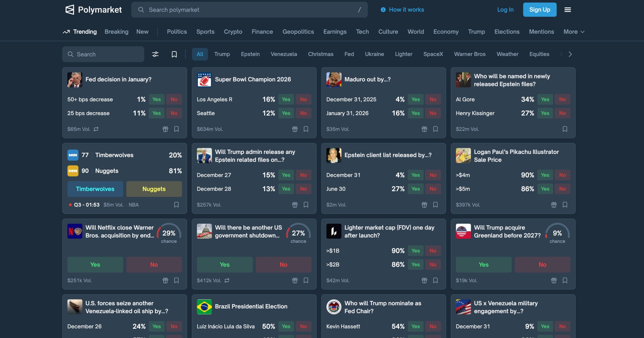The image size is (644, 338).
Task: Click the Polymarket logo
Action: [94, 10]
